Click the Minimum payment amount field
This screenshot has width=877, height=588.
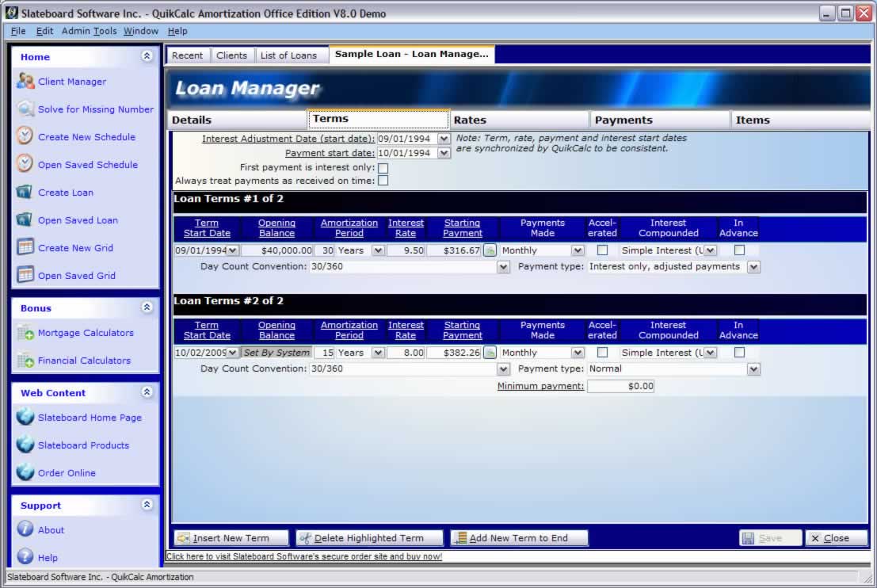tap(620, 387)
